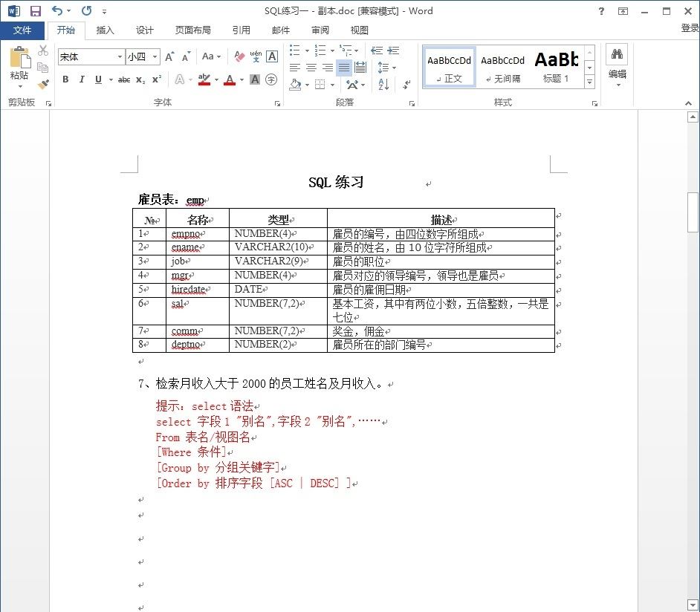700x612 pixels.
Task: Show or hide paragraph marks
Action: (x=406, y=84)
